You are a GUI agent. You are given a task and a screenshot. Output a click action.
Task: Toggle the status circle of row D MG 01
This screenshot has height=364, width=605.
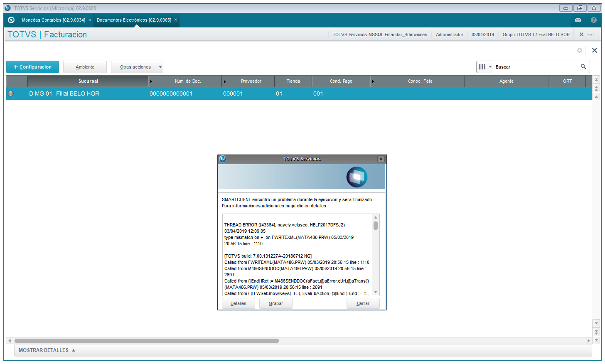[x=11, y=93]
